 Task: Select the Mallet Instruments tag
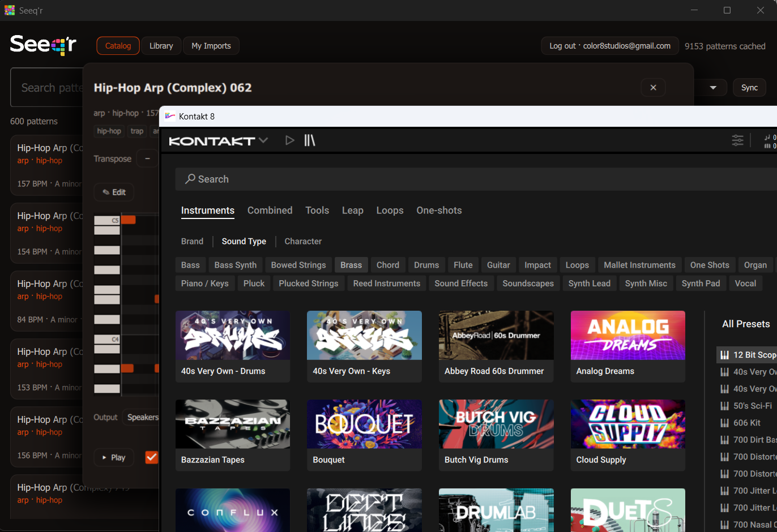coord(639,265)
